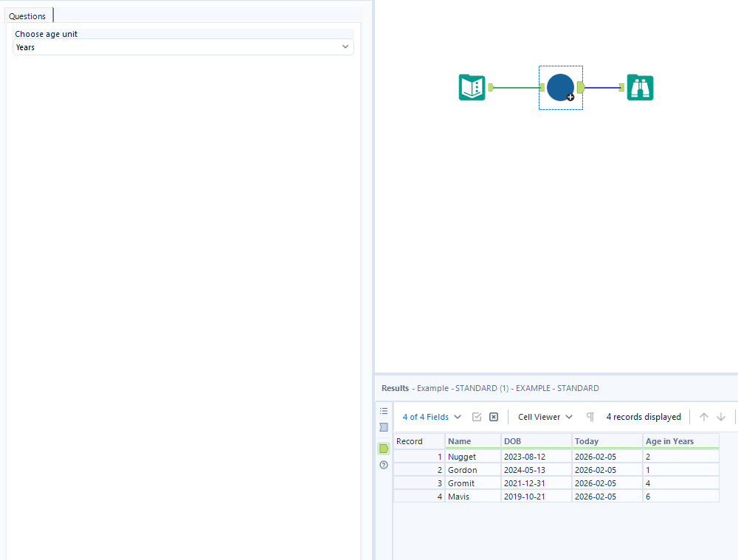The height and width of the screenshot is (560, 738).
Task: Click the Browse tool's input anchor
Action: (621, 88)
